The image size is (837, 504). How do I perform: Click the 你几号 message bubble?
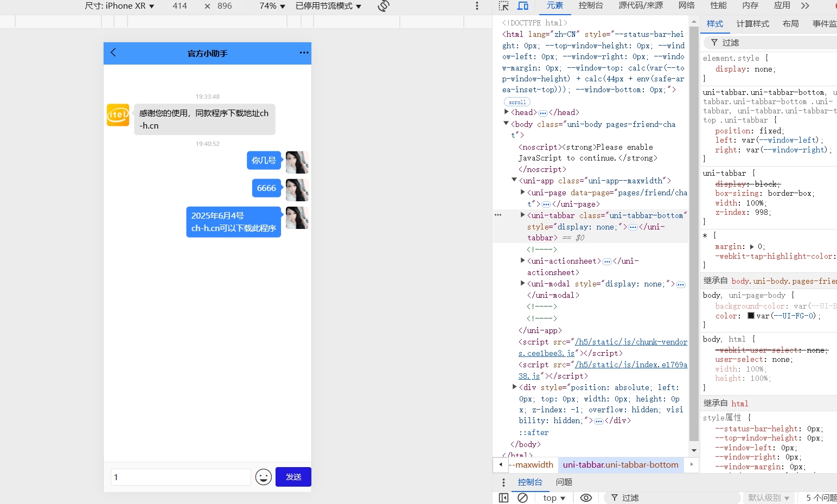[x=264, y=161]
